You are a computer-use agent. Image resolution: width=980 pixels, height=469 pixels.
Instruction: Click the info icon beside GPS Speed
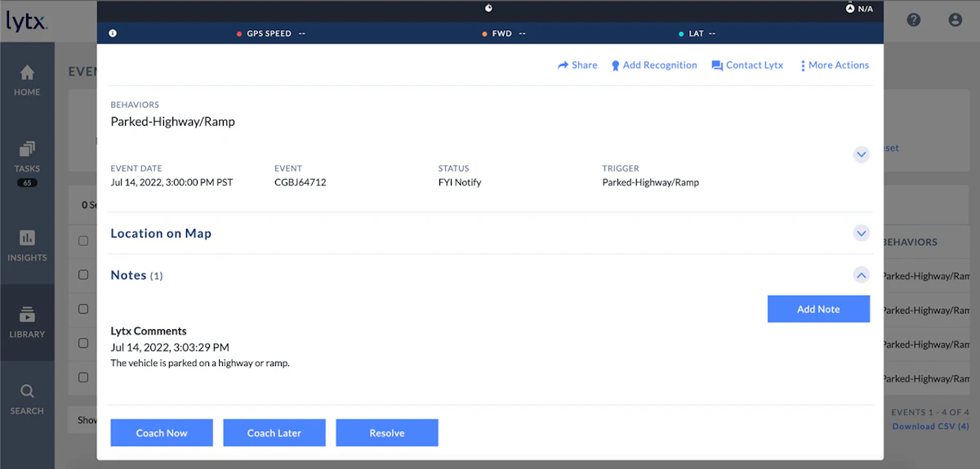tap(113, 33)
